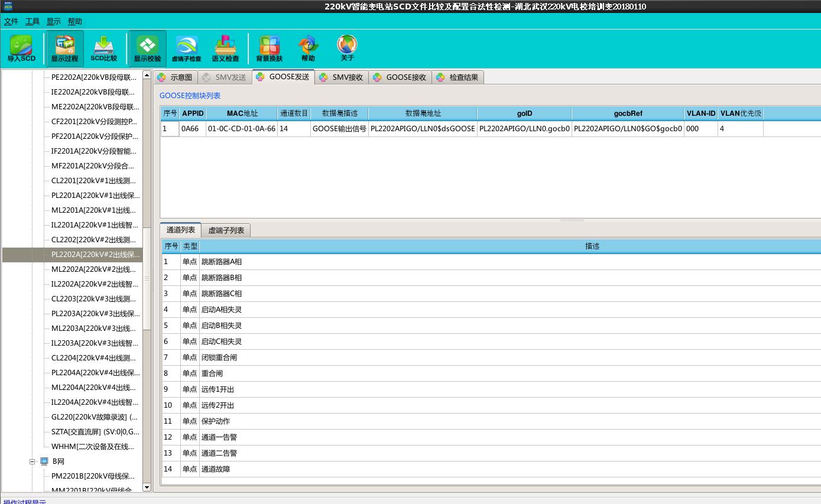Open the 工具 menu
Image resolution: width=821 pixels, height=504 pixels.
[x=33, y=21]
